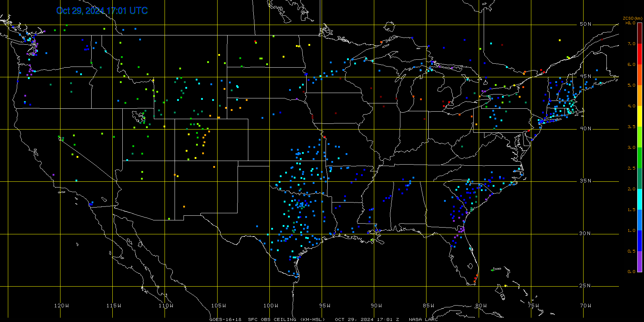Screen dimensions: 644x322
Task: Click the "110 W" longitude label
Action: pos(166,306)
